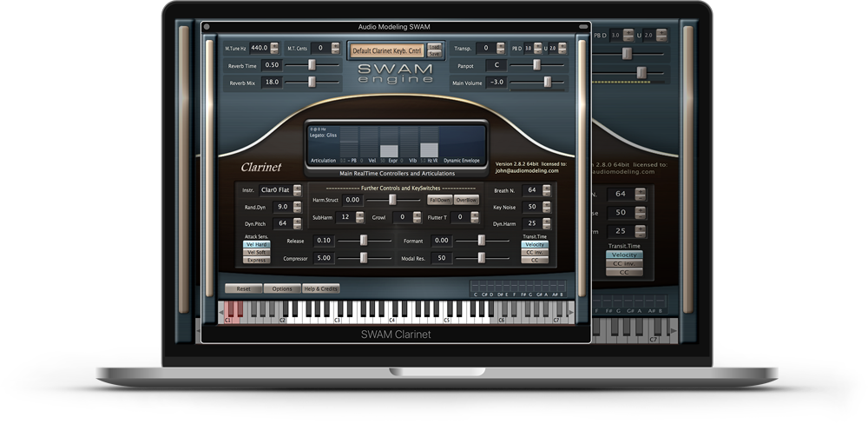Click minus on the Transp. stepper
The width and height of the screenshot is (868, 424).
pyautogui.click(x=501, y=51)
